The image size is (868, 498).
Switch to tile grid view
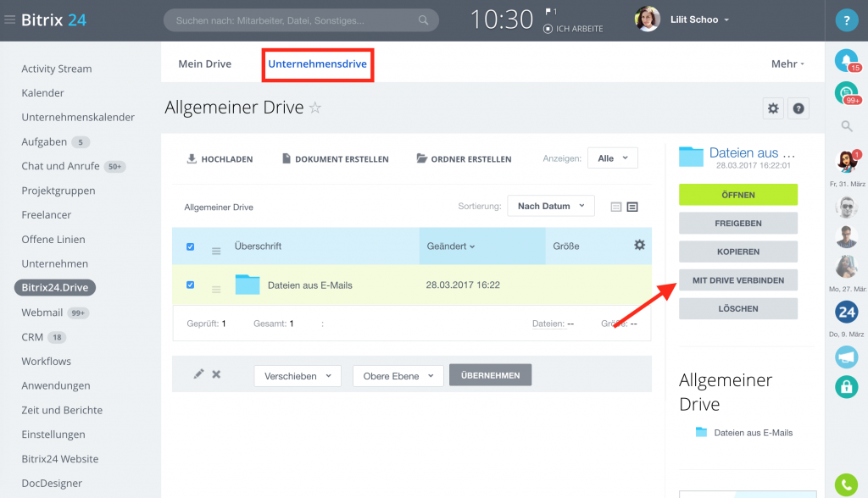(x=616, y=207)
